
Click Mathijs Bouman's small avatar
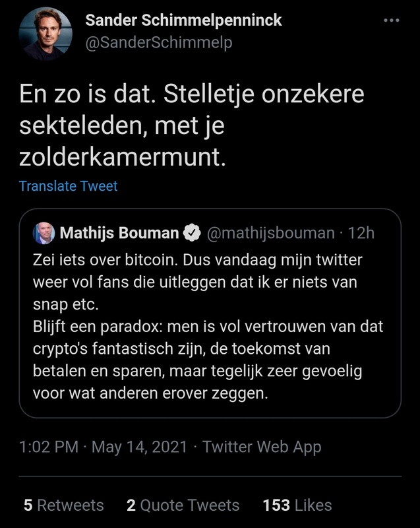pyautogui.click(x=44, y=232)
